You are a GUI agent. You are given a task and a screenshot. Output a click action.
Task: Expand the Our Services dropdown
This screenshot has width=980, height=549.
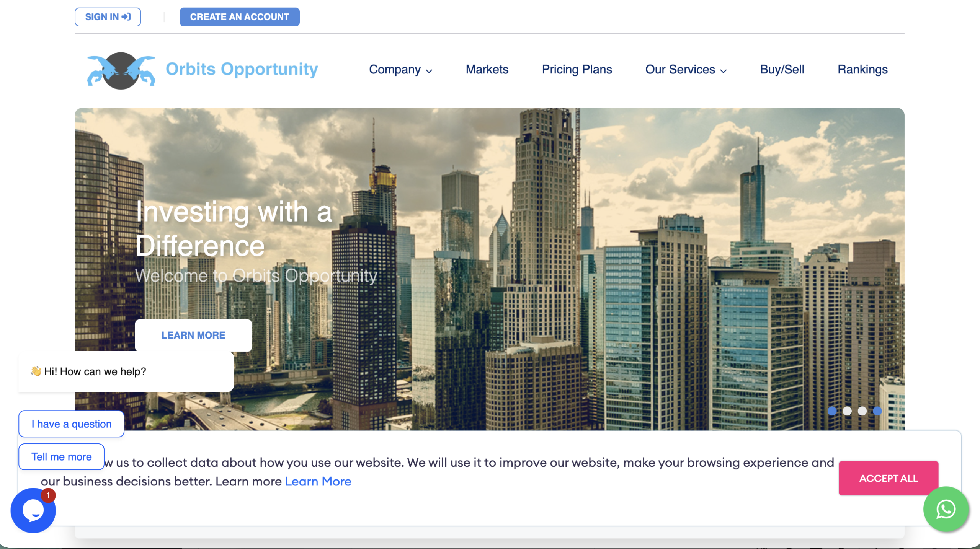[x=686, y=70]
